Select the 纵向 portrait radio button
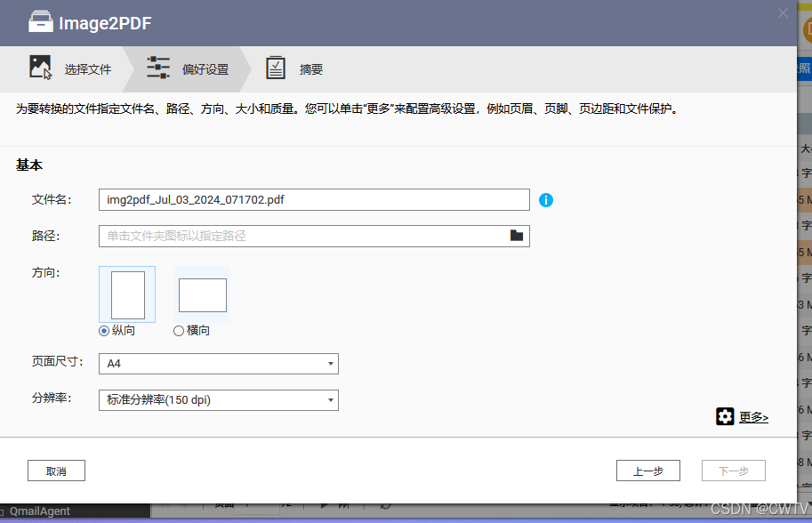Screen dimensions: 812x523 click(104, 331)
